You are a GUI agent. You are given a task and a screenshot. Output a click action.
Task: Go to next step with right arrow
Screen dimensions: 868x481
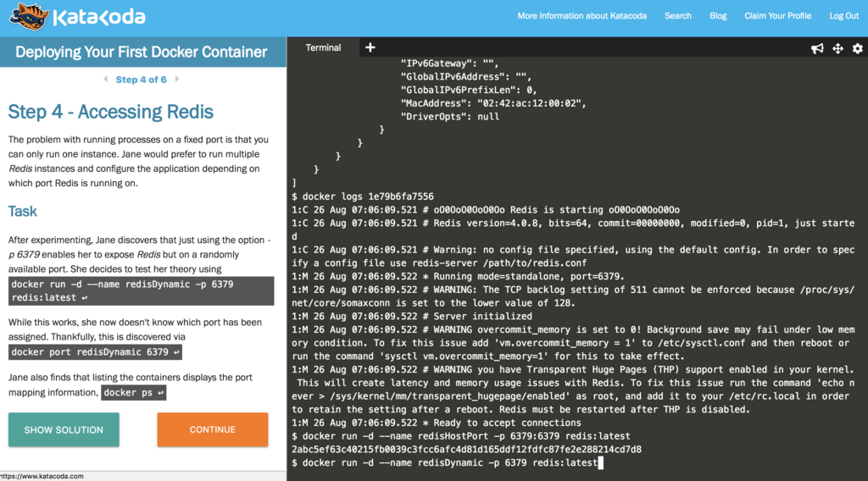(176, 79)
